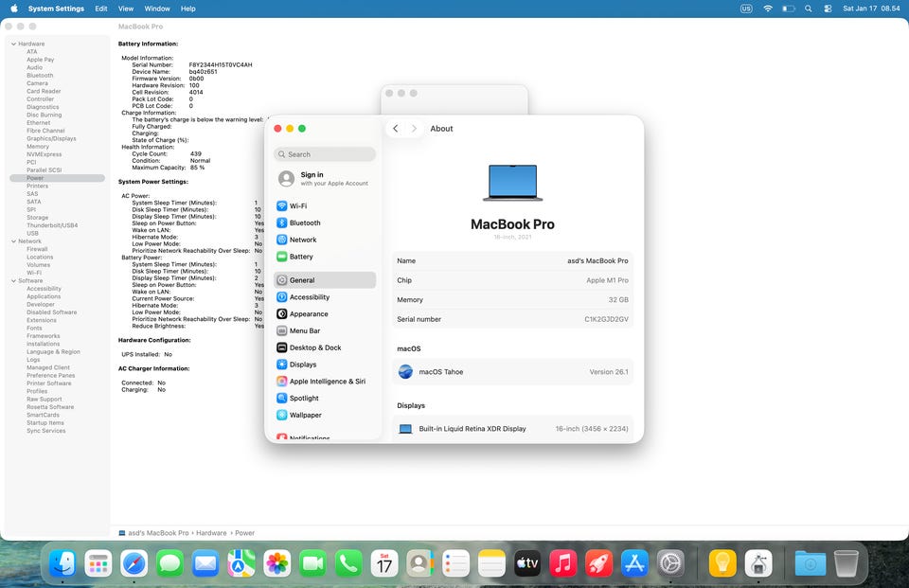Open Spotlight settings

[x=304, y=399]
